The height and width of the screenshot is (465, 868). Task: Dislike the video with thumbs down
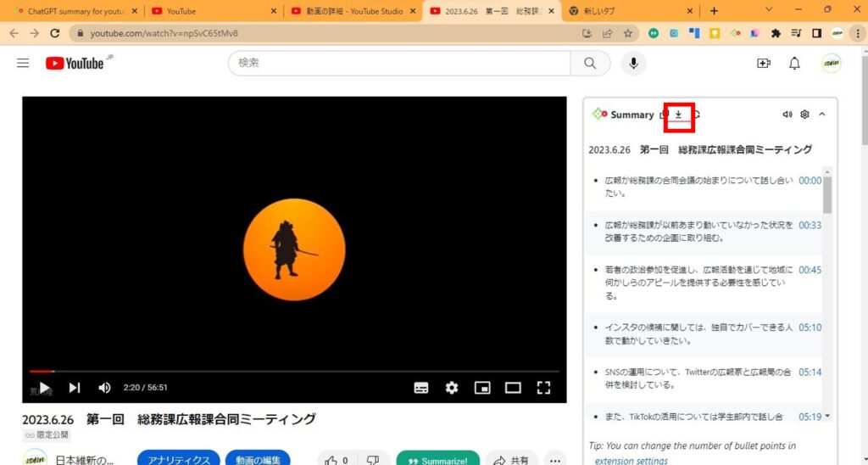click(373, 460)
